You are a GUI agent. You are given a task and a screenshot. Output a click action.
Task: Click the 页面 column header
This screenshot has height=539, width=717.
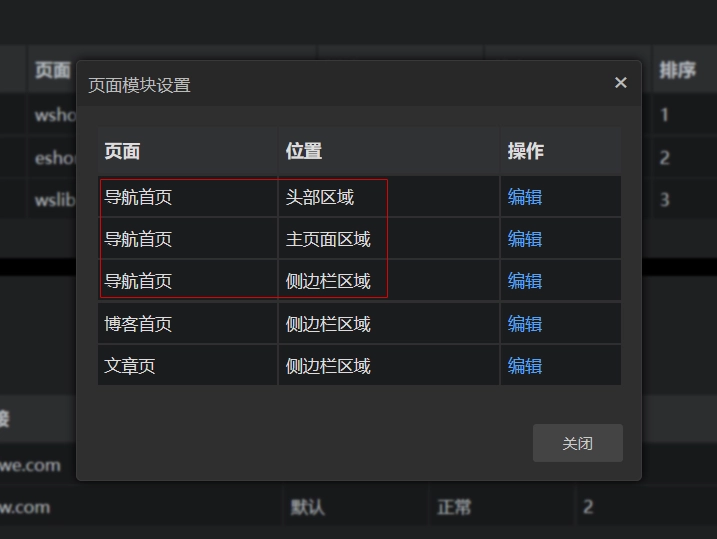click(123, 151)
